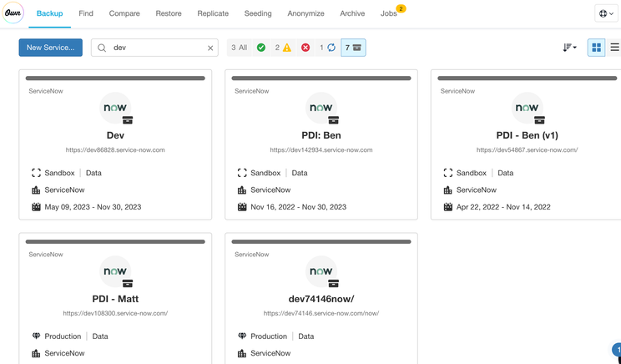
Task: Click the Production diamond icon on PDI - Matt card
Action: pos(36,336)
